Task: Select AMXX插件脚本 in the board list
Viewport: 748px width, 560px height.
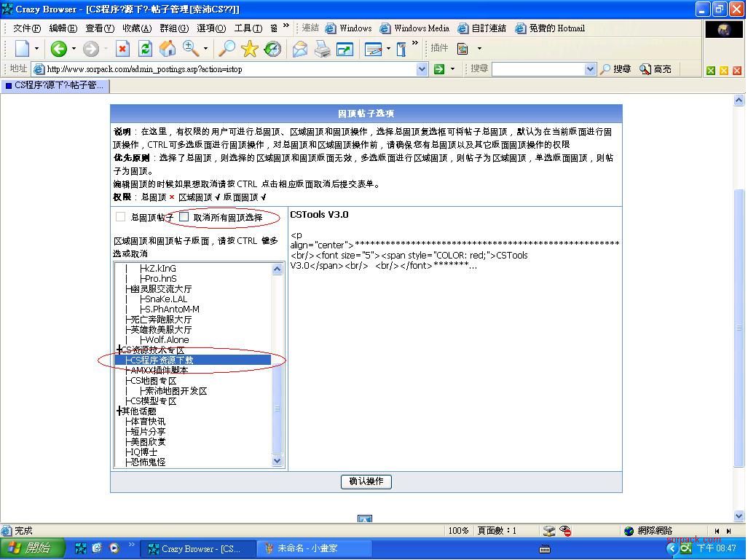Action: [x=159, y=370]
